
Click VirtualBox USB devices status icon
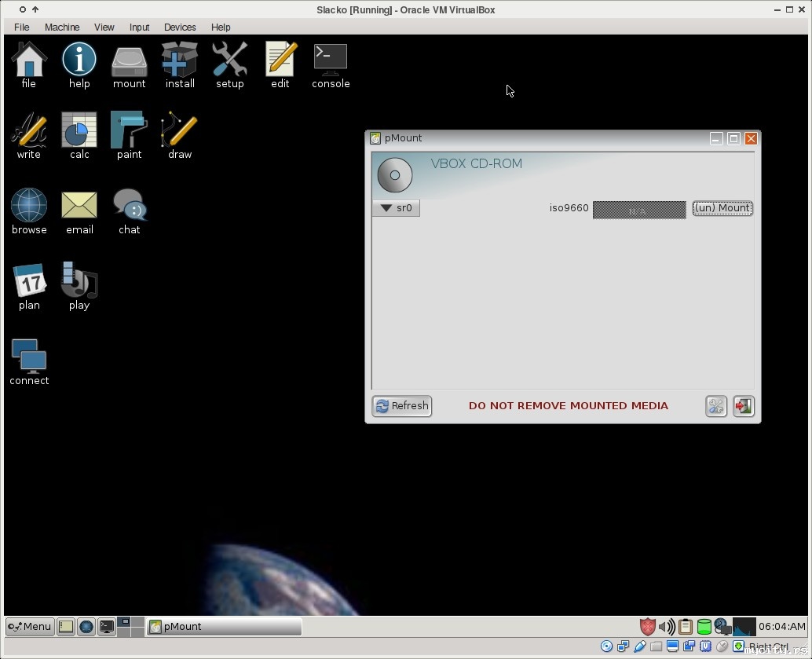tap(639, 646)
